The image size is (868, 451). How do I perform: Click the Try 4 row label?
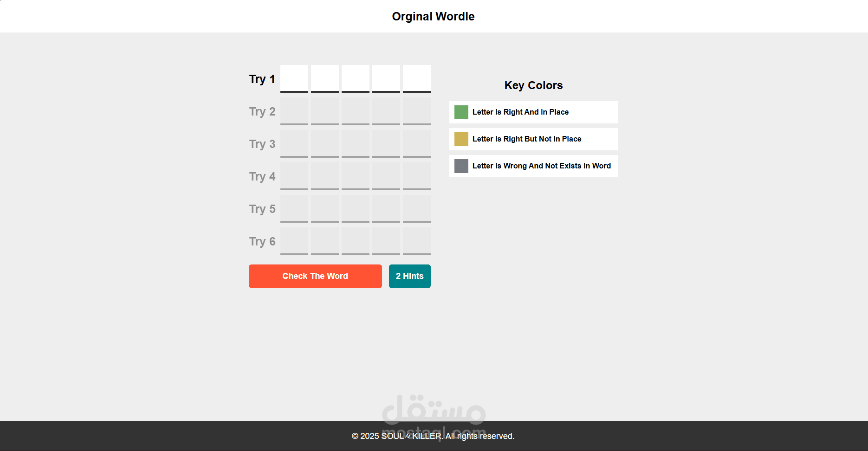(262, 177)
